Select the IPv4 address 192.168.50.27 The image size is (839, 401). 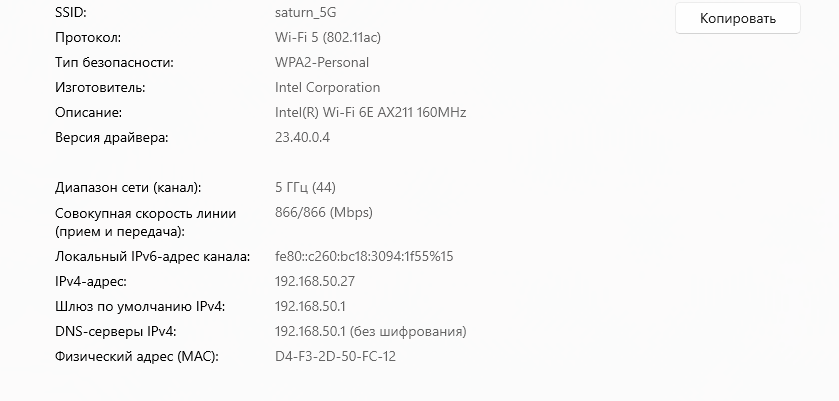coord(315,282)
